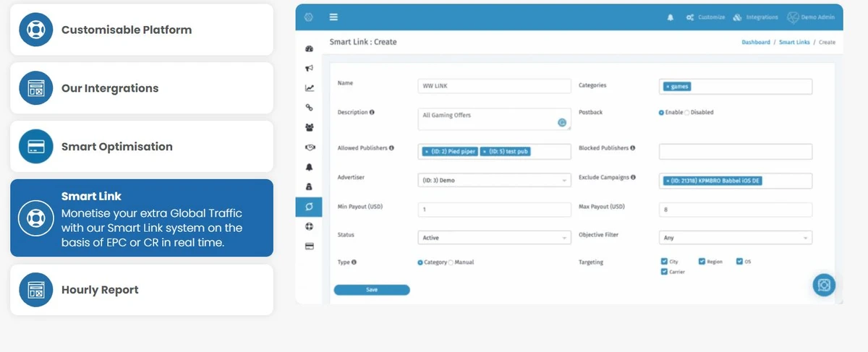Open the Status dropdown showing Active

click(x=495, y=238)
